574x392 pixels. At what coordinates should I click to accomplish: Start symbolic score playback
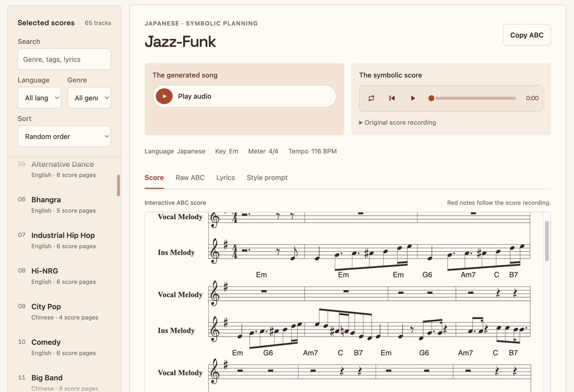tap(413, 98)
